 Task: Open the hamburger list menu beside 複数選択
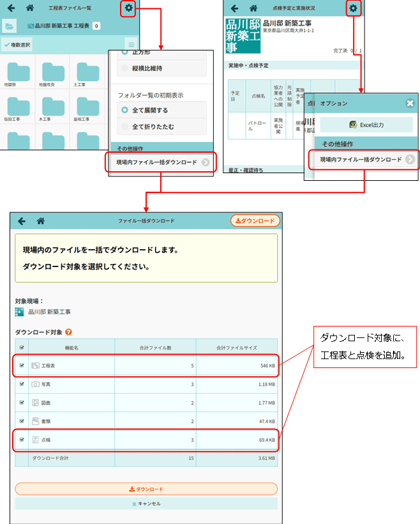[x=131, y=45]
